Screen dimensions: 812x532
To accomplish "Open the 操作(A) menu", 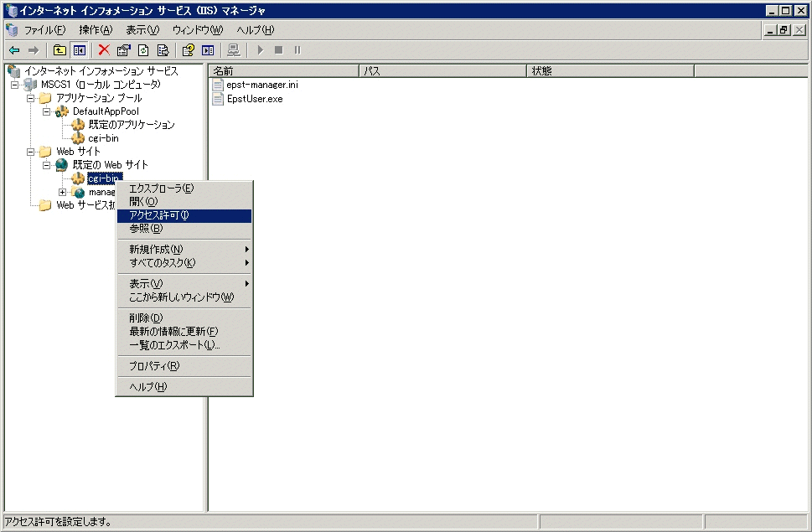I will (96, 30).
